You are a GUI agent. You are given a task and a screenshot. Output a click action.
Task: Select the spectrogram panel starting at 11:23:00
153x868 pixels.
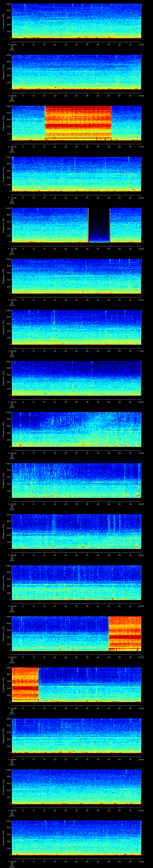(x=77, y=480)
